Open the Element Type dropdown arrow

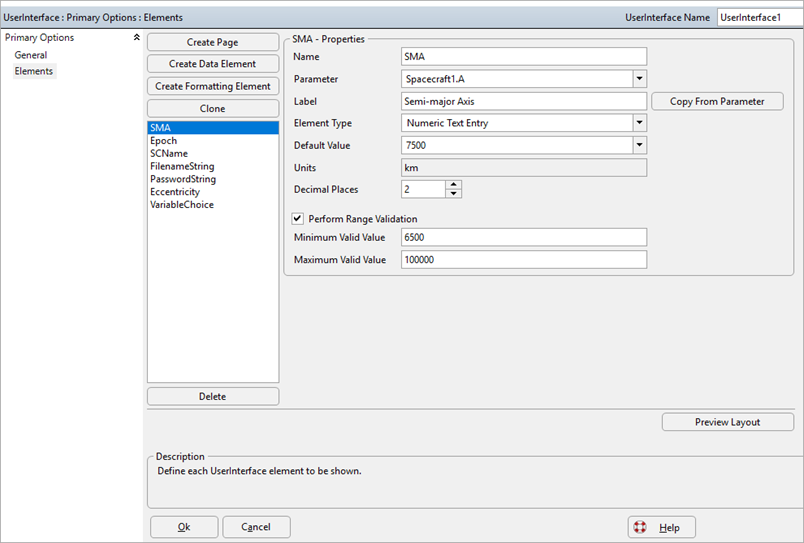coord(639,123)
